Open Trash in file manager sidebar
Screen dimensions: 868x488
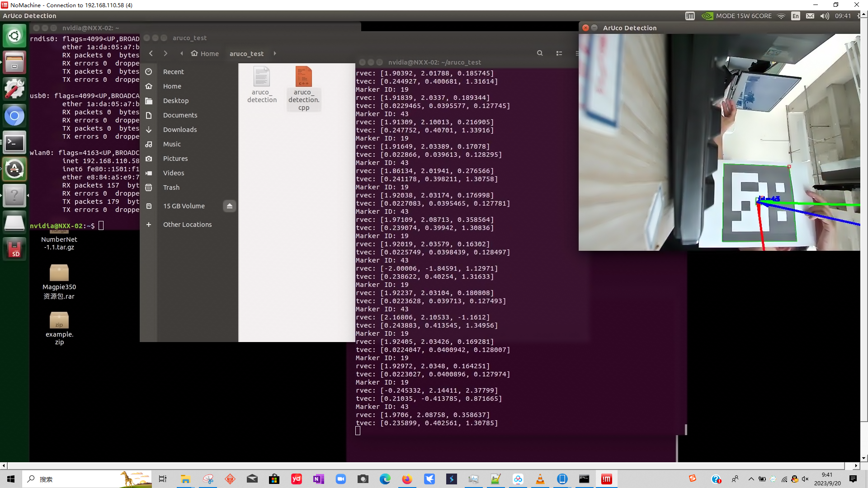point(189,188)
